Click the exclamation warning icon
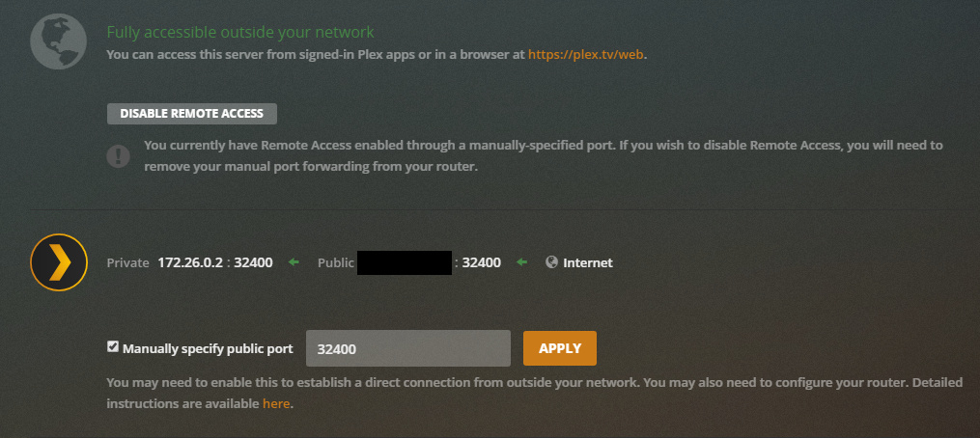Image resolution: width=980 pixels, height=438 pixels. coord(118,155)
